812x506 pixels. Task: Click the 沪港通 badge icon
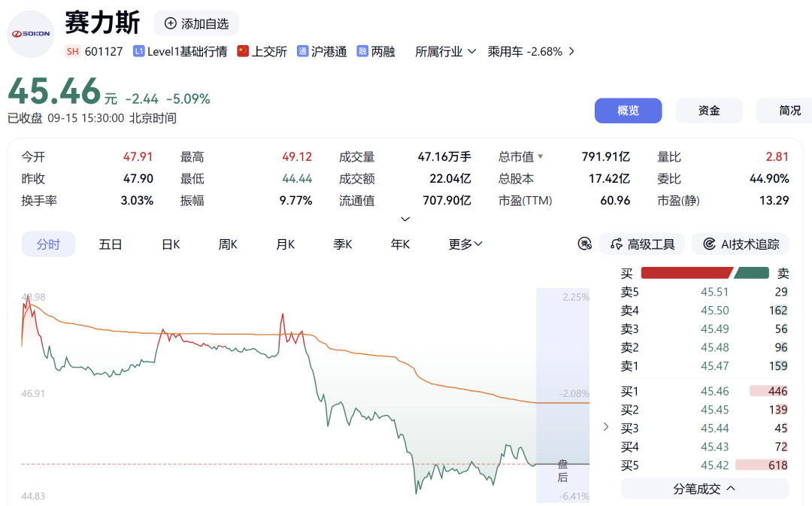point(302,51)
